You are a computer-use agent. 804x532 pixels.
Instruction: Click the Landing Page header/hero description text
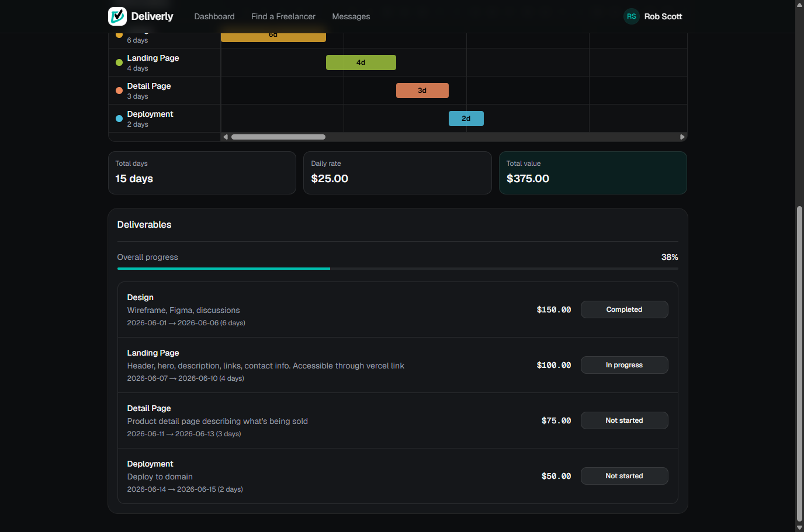coord(266,366)
